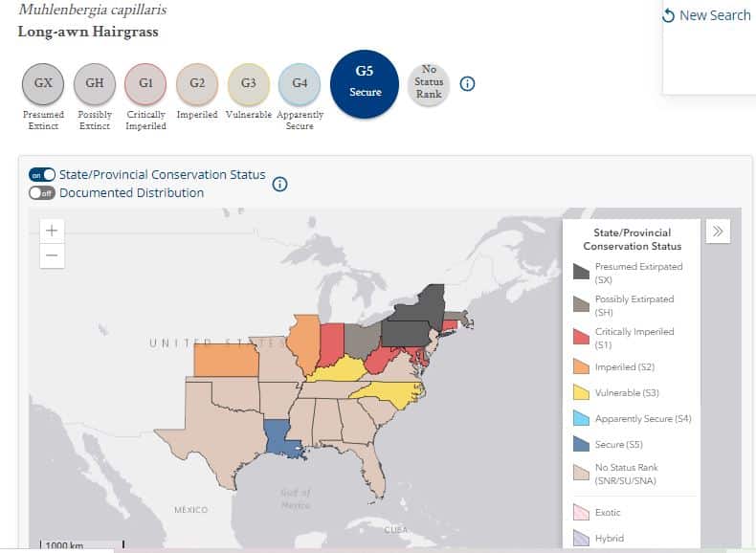
Task: Click the Possibly Extirpated (SH) legend swatch
Action: 581,304
